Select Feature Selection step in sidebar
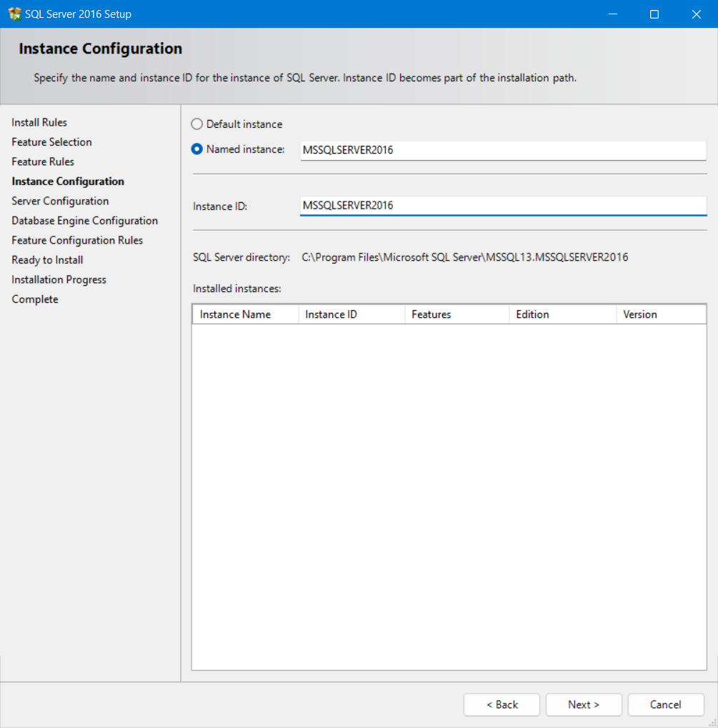 [x=51, y=141]
